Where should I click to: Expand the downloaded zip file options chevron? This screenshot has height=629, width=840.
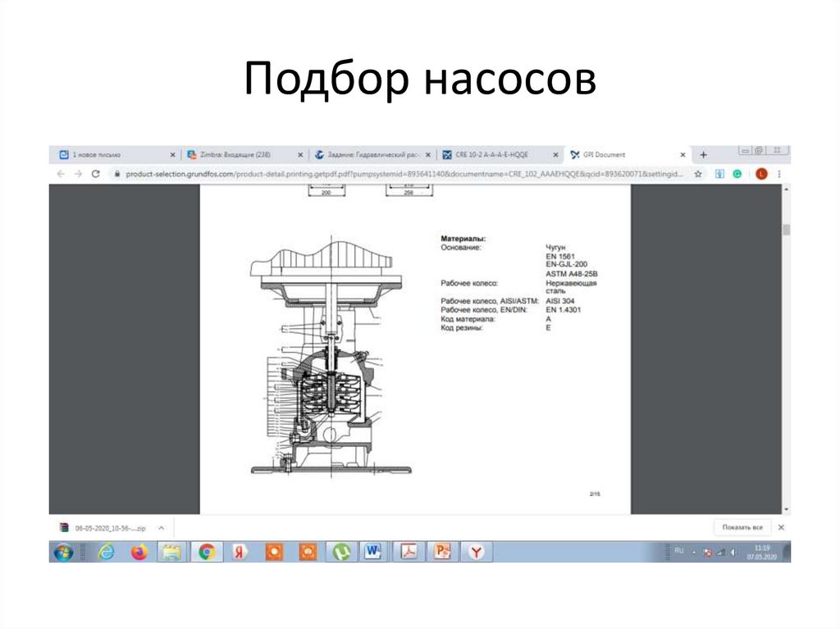(159, 527)
